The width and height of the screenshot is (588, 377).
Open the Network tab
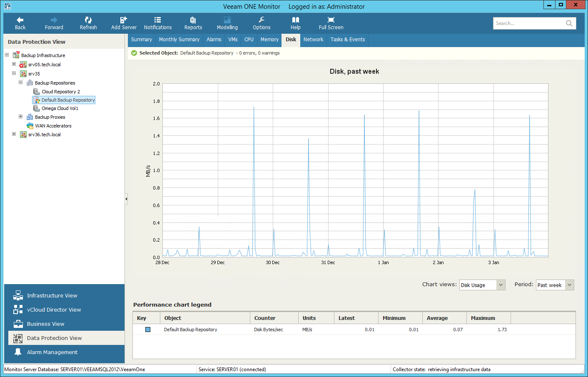click(x=313, y=40)
